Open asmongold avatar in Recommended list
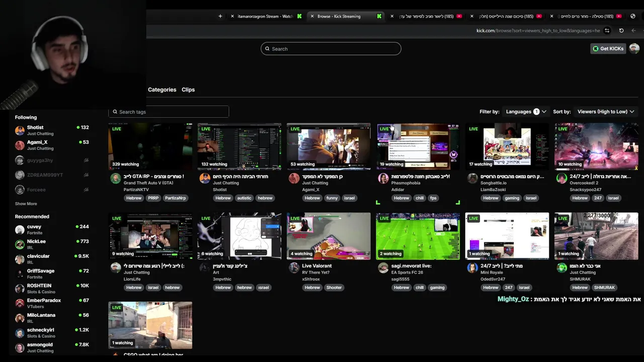Viewport: 644px width, 362px height. point(20,347)
